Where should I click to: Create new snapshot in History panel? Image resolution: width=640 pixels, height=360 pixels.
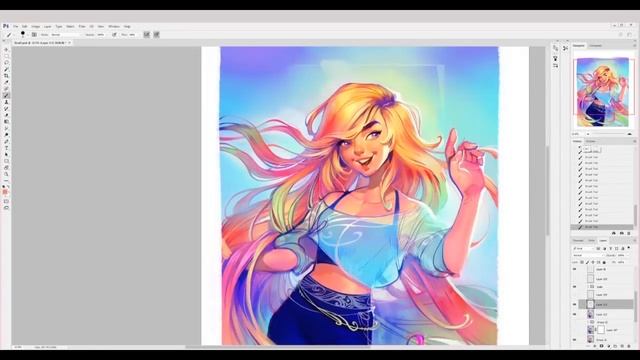point(621,233)
